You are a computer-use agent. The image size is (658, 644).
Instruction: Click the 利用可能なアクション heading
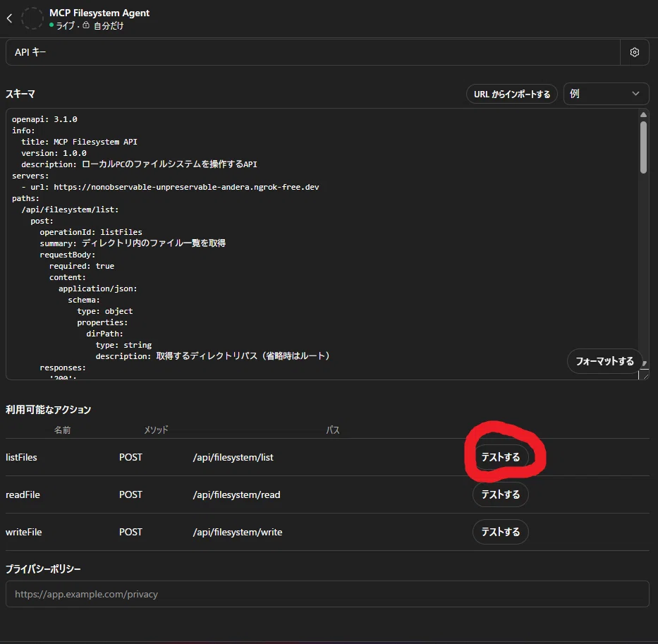click(x=48, y=410)
